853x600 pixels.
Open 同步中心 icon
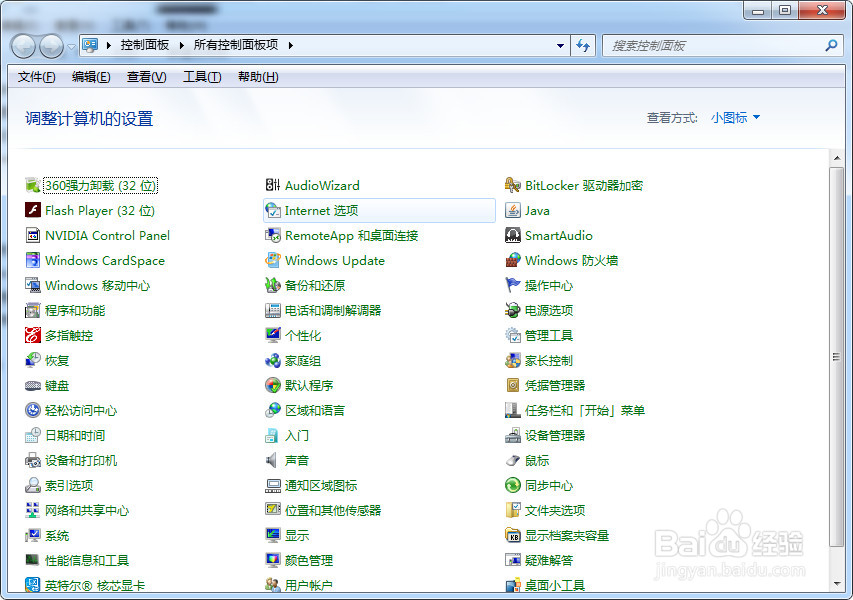(x=512, y=486)
